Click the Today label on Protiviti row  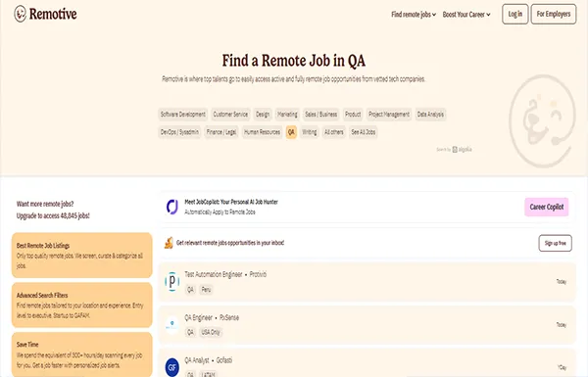point(562,282)
